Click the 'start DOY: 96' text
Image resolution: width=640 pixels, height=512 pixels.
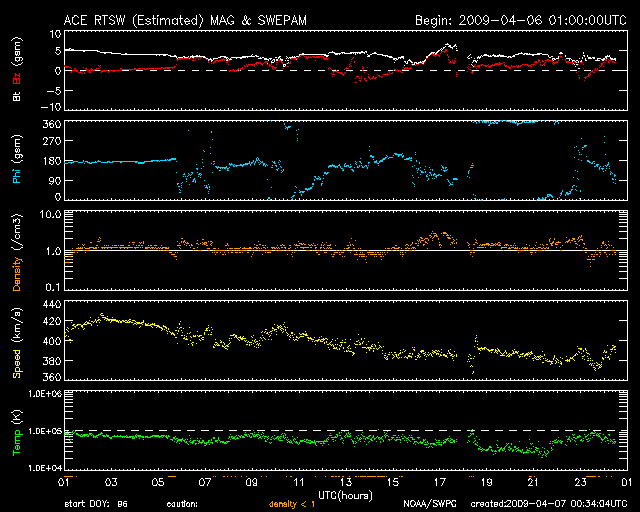(96, 504)
